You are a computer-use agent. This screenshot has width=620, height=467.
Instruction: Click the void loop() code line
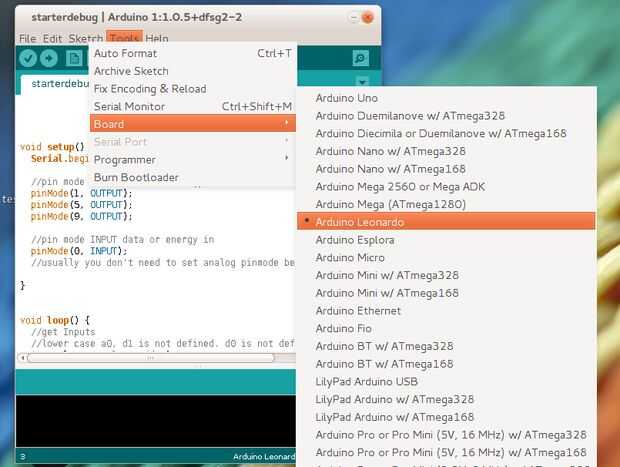(x=55, y=320)
